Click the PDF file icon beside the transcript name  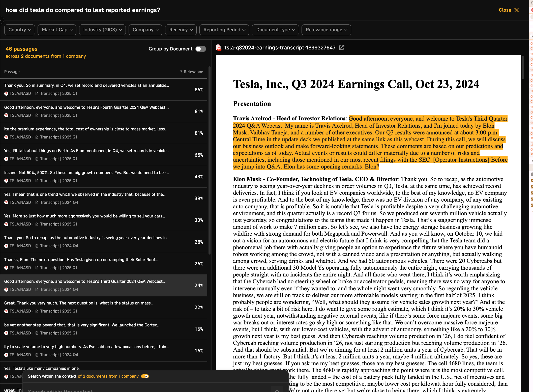click(x=219, y=48)
